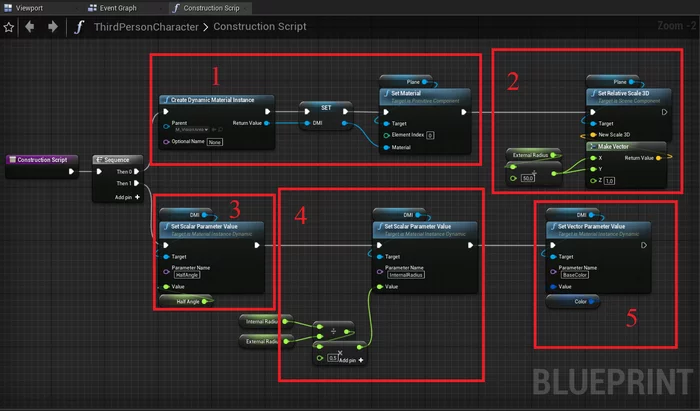Click the favorite star icon
The width and height of the screenshot is (700, 411).
click(8, 27)
